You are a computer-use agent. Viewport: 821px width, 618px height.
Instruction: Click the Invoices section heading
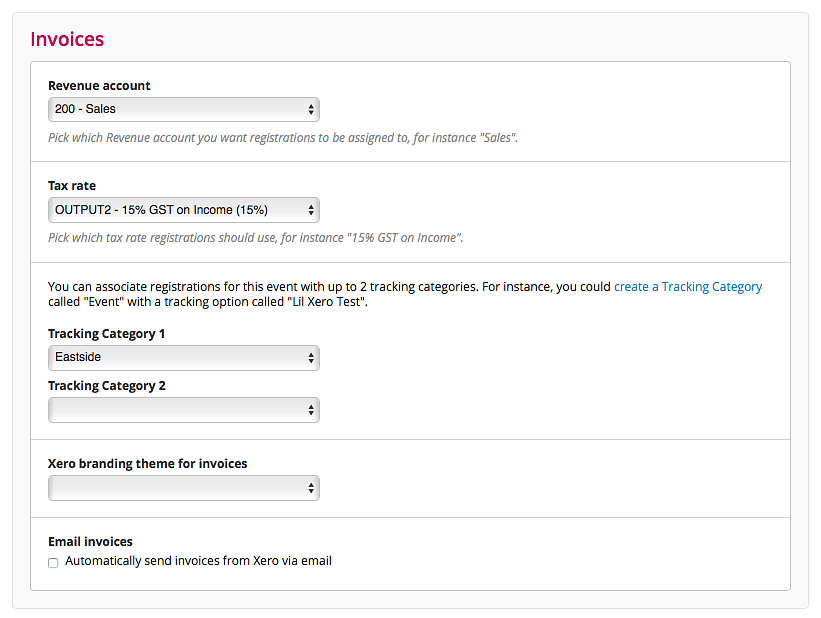[x=67, y=39]
